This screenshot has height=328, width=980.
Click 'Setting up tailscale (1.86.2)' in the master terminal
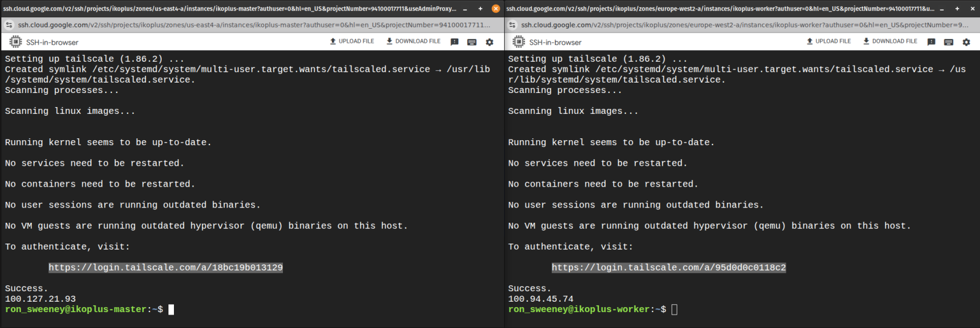(x=84, y=59)
